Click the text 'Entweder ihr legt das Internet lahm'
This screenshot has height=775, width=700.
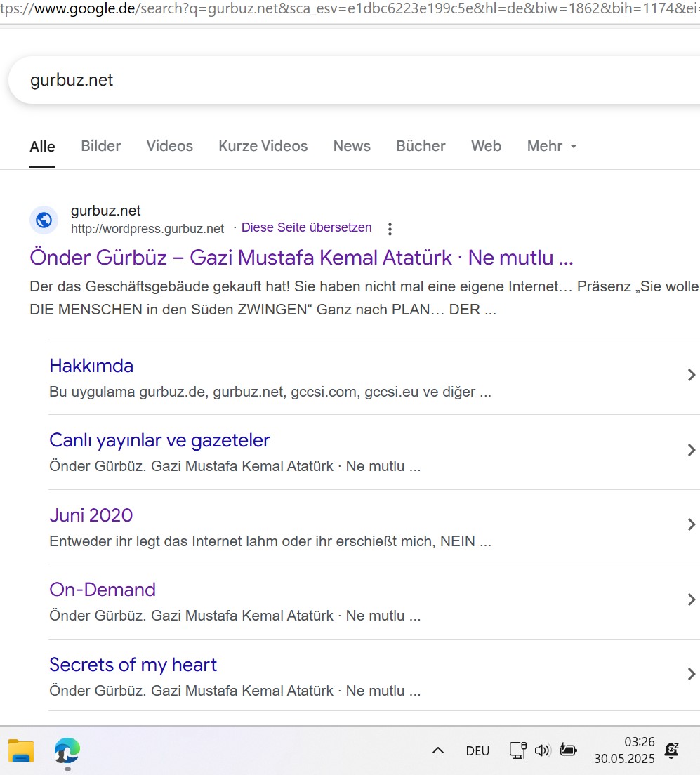pos(270,541)
